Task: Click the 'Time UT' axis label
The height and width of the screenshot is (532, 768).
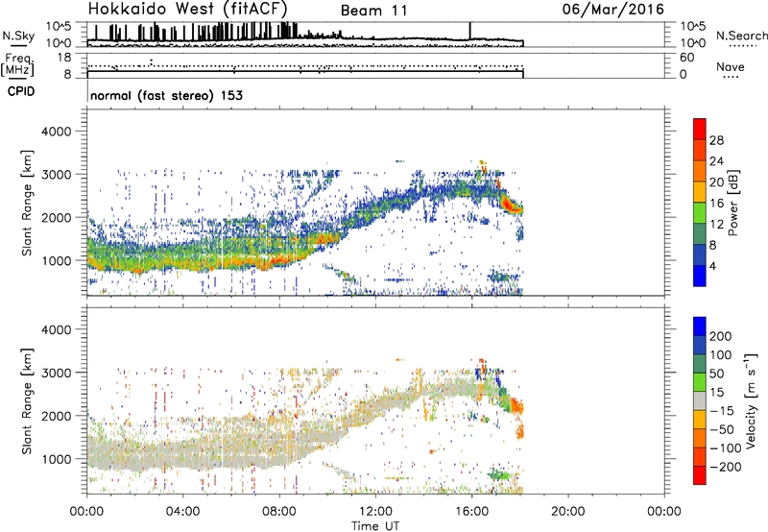Action: tap(375, 526)
